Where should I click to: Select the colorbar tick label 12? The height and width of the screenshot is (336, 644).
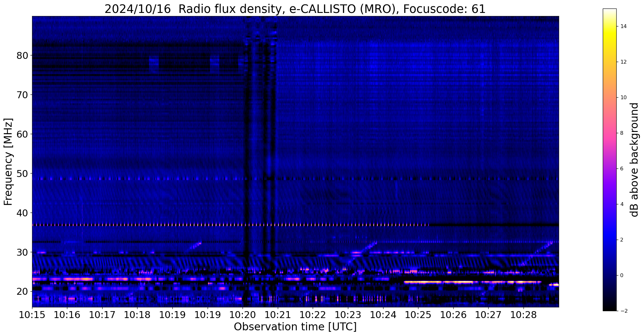pyautogui.click(x=623, y=62)
